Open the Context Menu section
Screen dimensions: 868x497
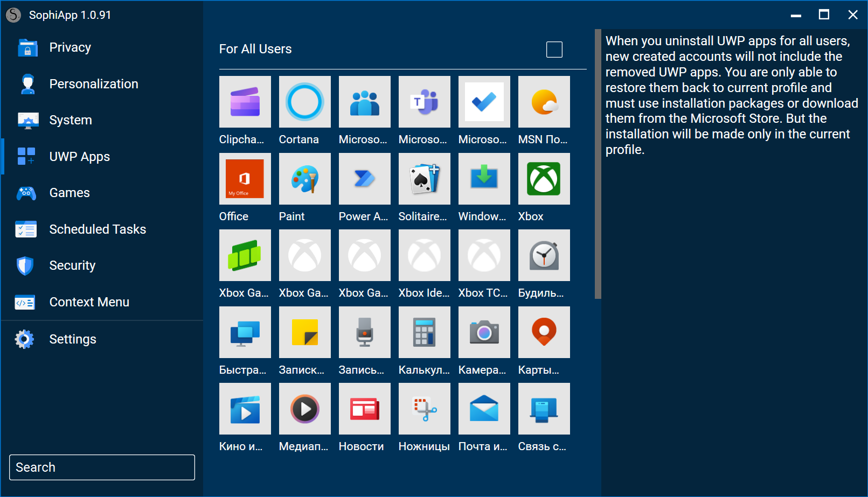click(102, 302)
